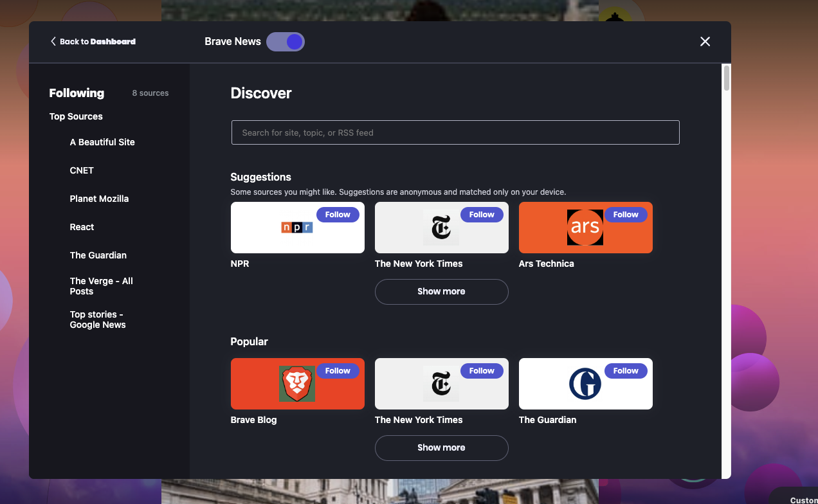Toggle Brave News off

pyautogui.click(x=286, y=41)
